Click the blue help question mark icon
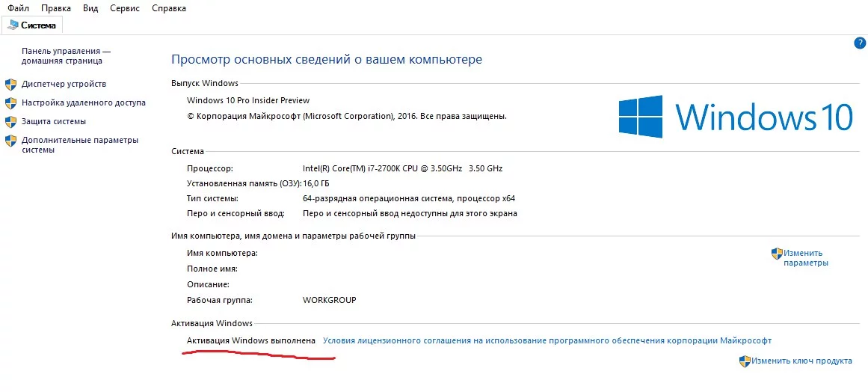This screenshot has height=392, width=868. point(860,43)
